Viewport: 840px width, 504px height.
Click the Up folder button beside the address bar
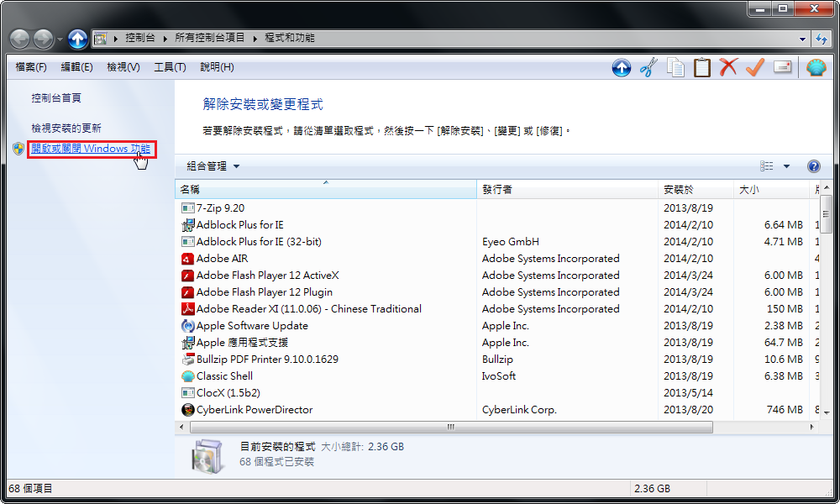(x=77, y=39)
